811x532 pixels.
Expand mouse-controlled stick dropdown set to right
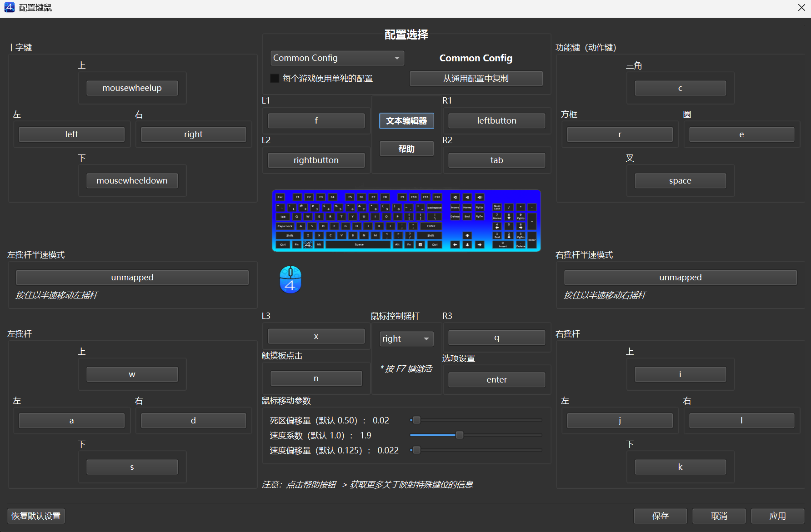pos(406,339)
